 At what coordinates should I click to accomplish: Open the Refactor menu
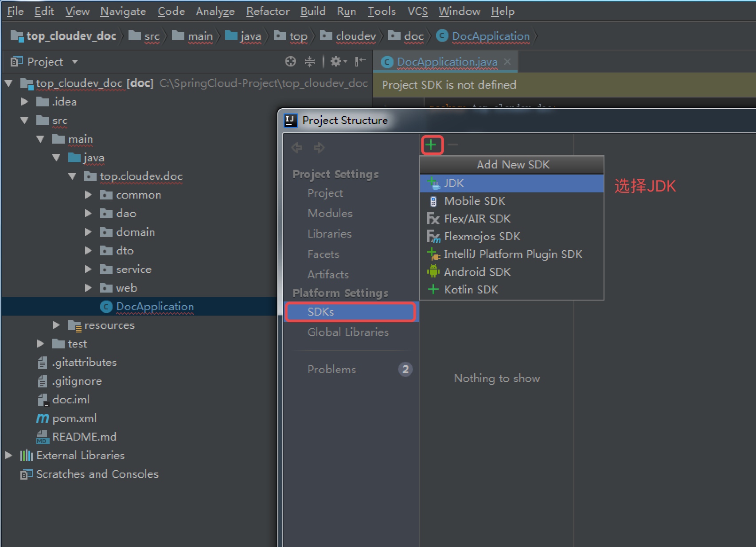pyautogui.click(x=268, y=11)
